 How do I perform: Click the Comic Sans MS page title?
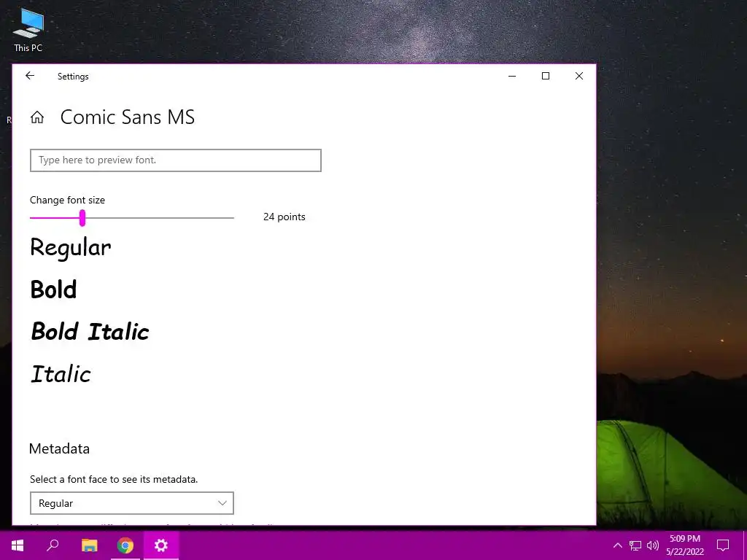pos(128,117)
